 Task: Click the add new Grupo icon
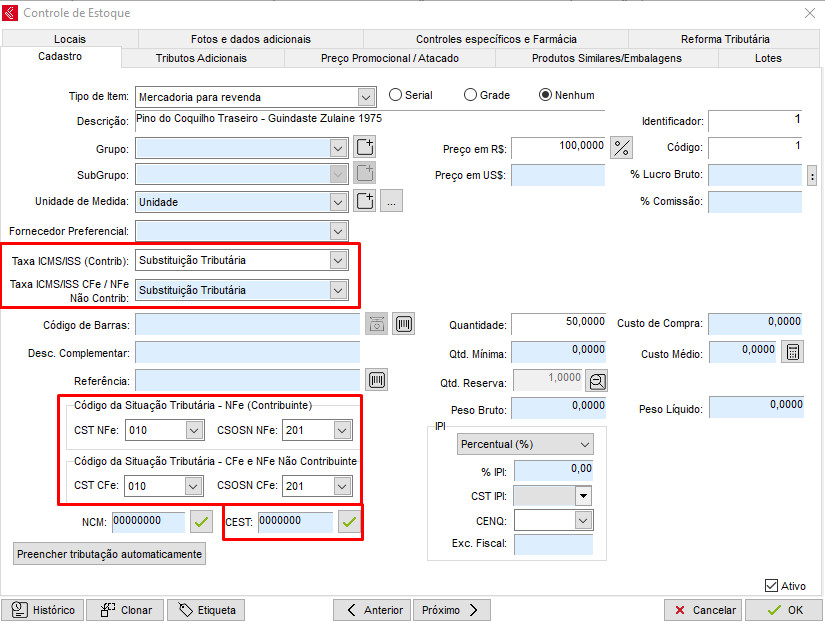tap(365, 147)
